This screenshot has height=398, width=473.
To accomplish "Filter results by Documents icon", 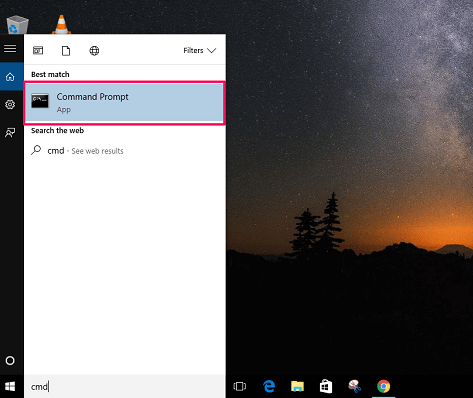I will 66,51.
